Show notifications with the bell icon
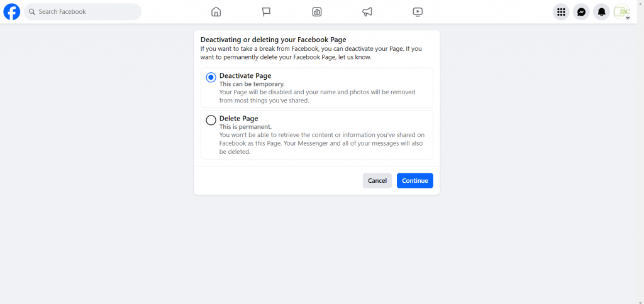Screen dimensions: 644x304 tap(602, 12)
